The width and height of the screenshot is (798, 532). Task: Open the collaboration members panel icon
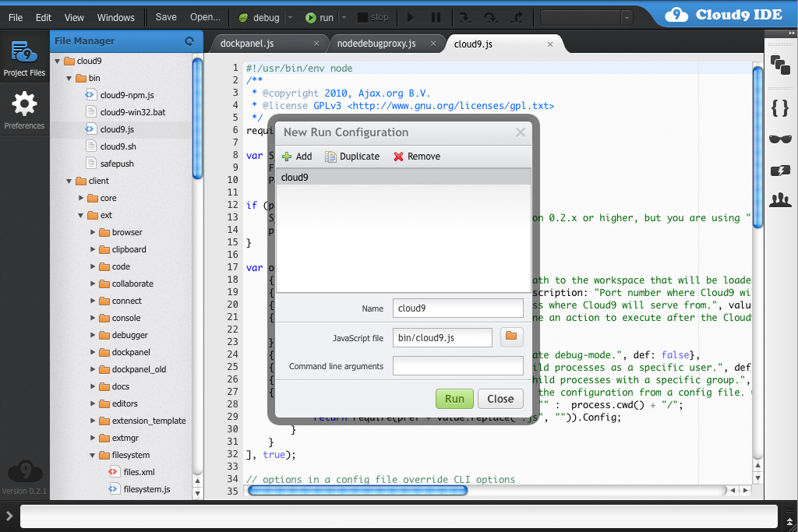tap(780, 200)
